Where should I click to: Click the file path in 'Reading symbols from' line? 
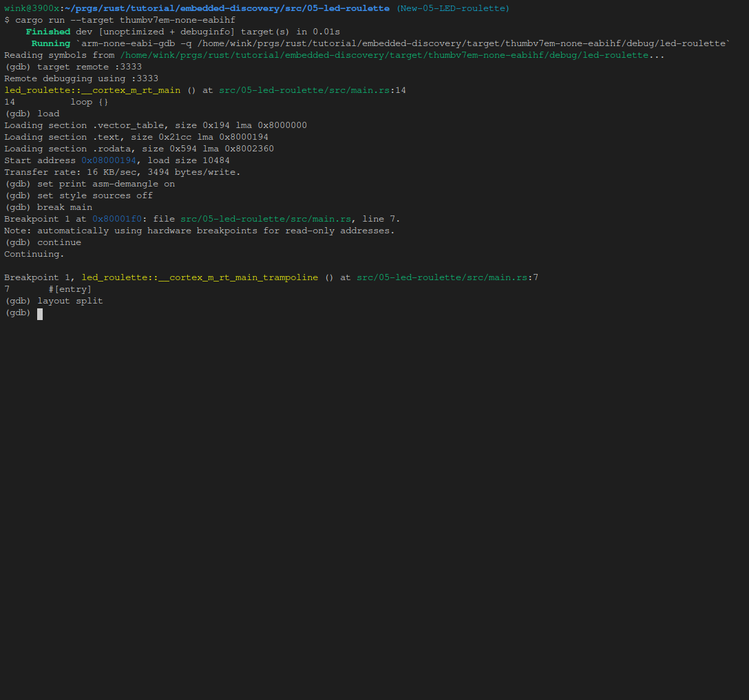384,55
